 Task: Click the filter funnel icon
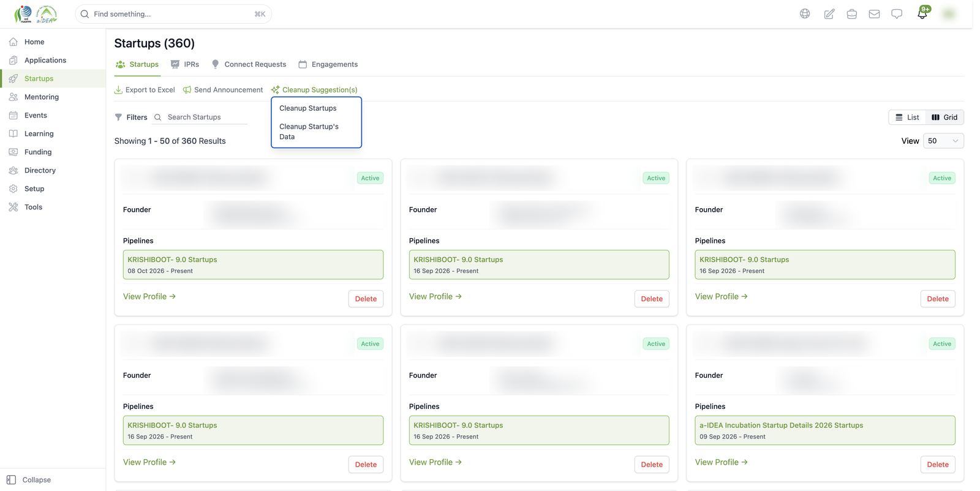pyautogui.click(x=118, y=117)
